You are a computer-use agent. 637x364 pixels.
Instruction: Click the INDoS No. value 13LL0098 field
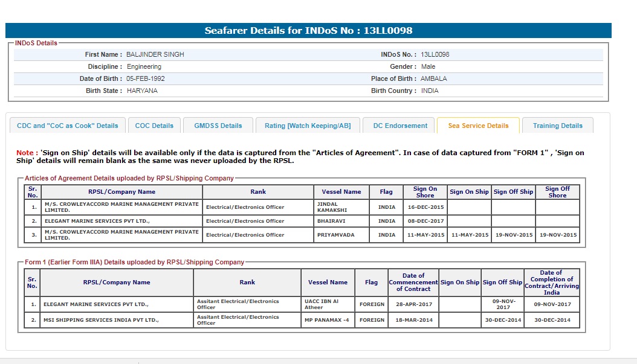click(435, 54)
